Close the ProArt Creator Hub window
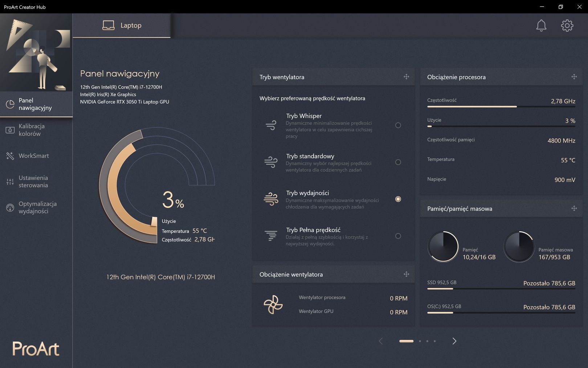Screen dimensions: 588x368 pos(579,7)
